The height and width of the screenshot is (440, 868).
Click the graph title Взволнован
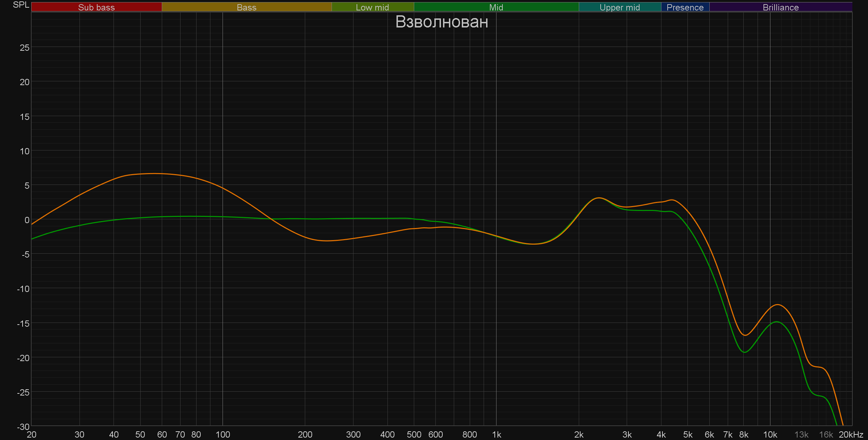tap(442, 22)
